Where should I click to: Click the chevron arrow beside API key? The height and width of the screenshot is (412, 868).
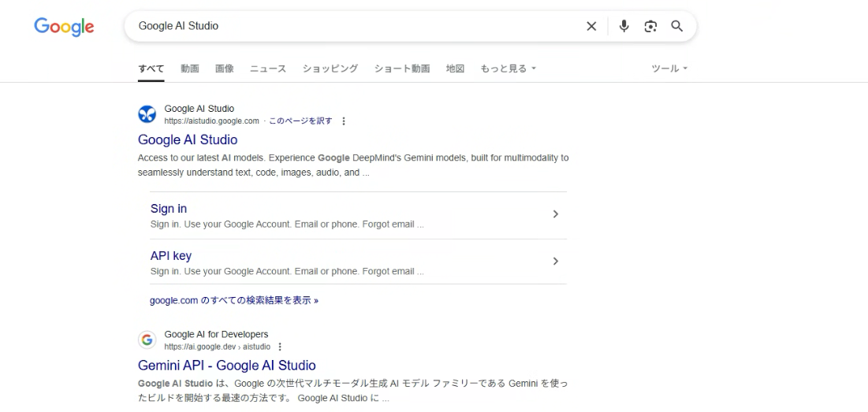point(556,261)
